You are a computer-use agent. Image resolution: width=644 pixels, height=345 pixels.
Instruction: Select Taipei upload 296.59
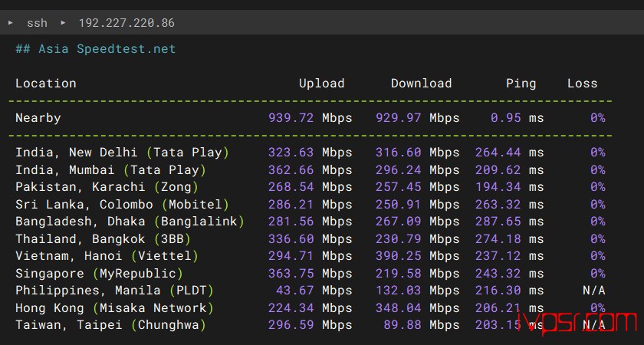click(x=291, y=325)
